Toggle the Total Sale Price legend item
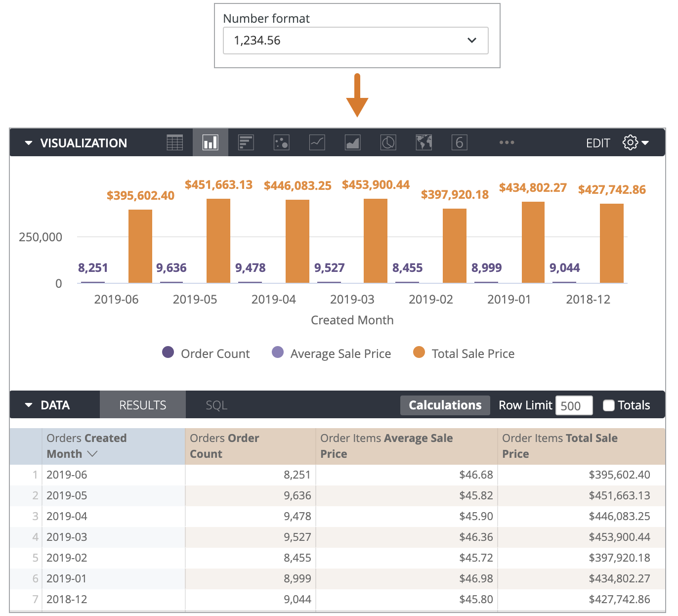 [464, 353]
